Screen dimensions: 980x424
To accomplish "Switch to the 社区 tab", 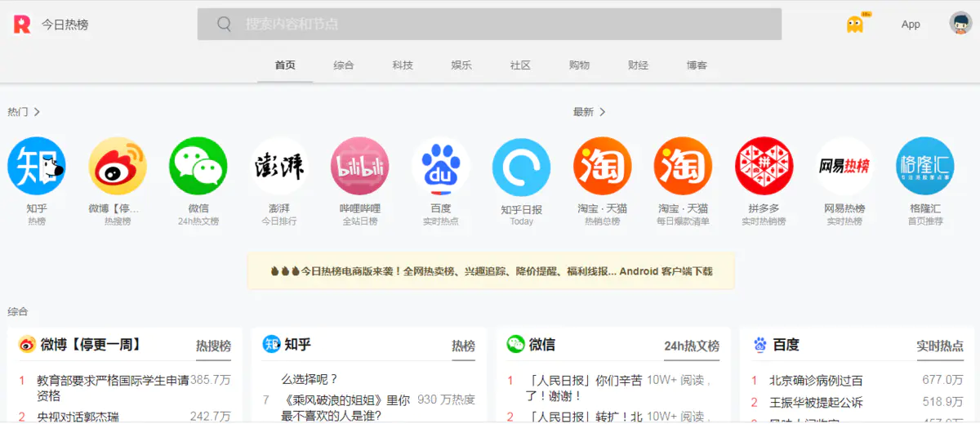I will click(520, 65).
